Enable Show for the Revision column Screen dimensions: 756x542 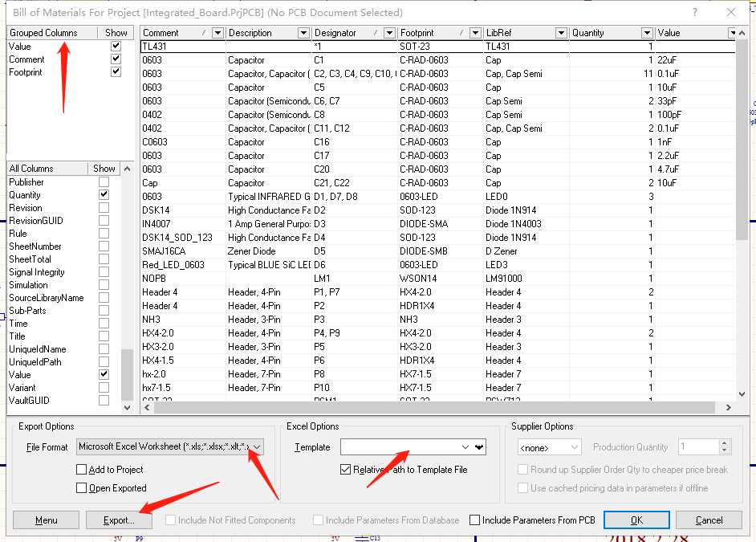click(x=104, y=207)
